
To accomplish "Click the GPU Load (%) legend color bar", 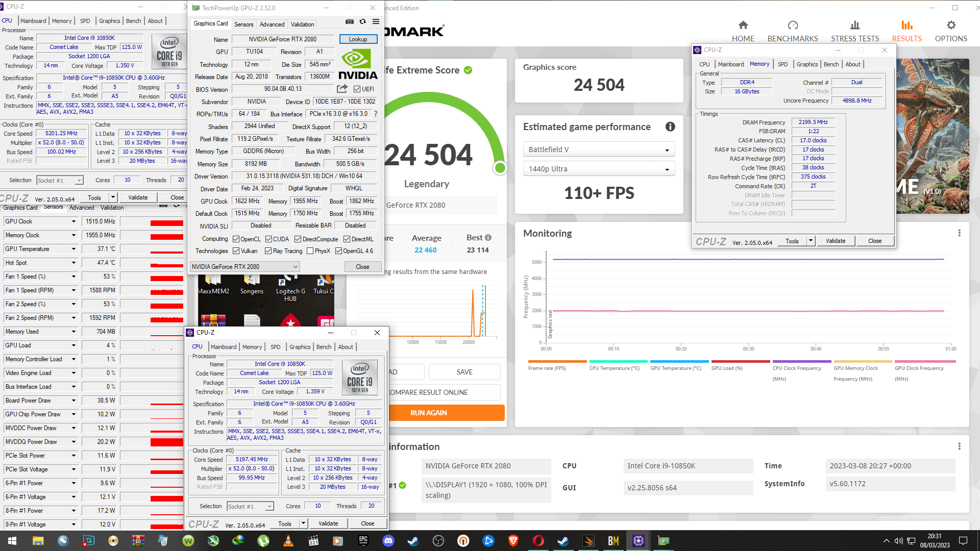I will point(741,361).
